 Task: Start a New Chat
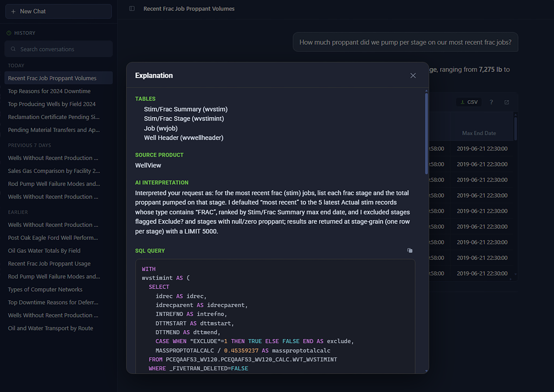pos(59,11)
